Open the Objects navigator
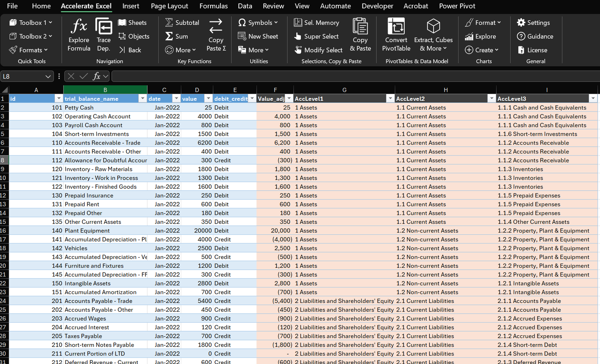600x364 pixels. click(135, 36)
